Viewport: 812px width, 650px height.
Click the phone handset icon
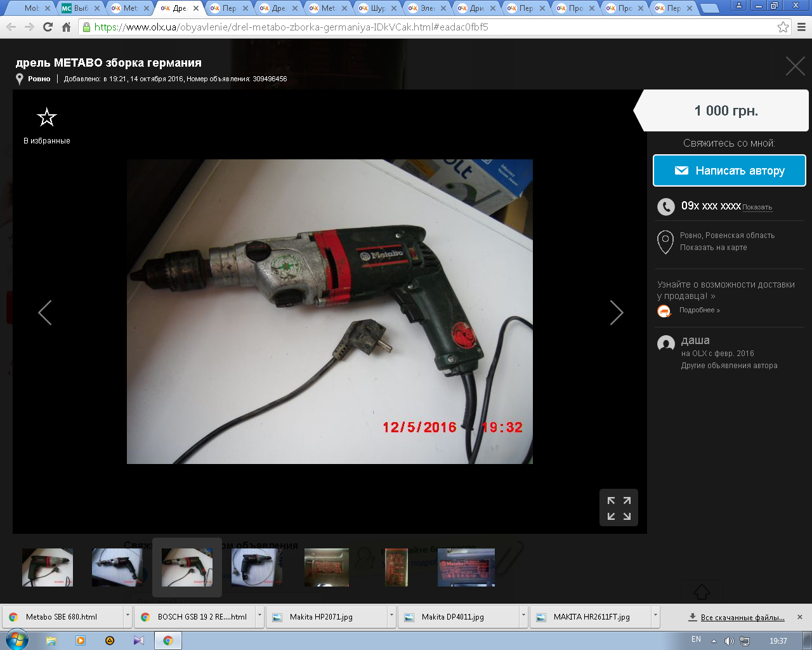coord(665,206)
